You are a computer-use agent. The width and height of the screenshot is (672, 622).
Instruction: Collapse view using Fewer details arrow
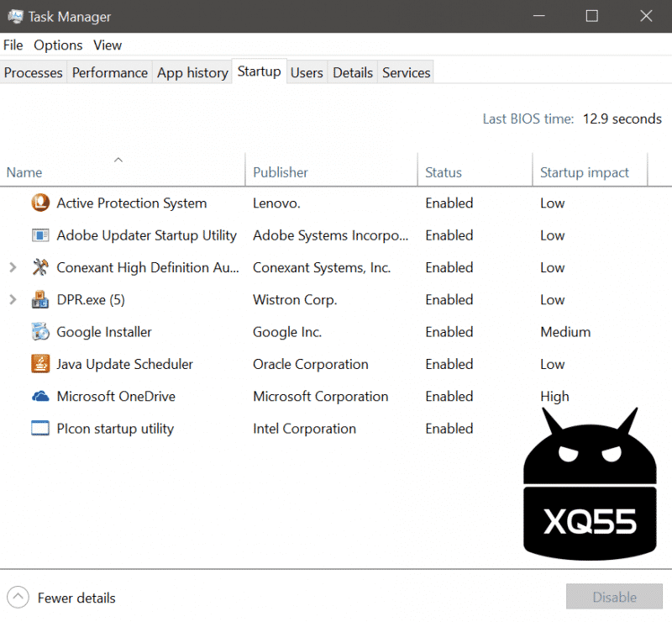(x=18, y=598)
